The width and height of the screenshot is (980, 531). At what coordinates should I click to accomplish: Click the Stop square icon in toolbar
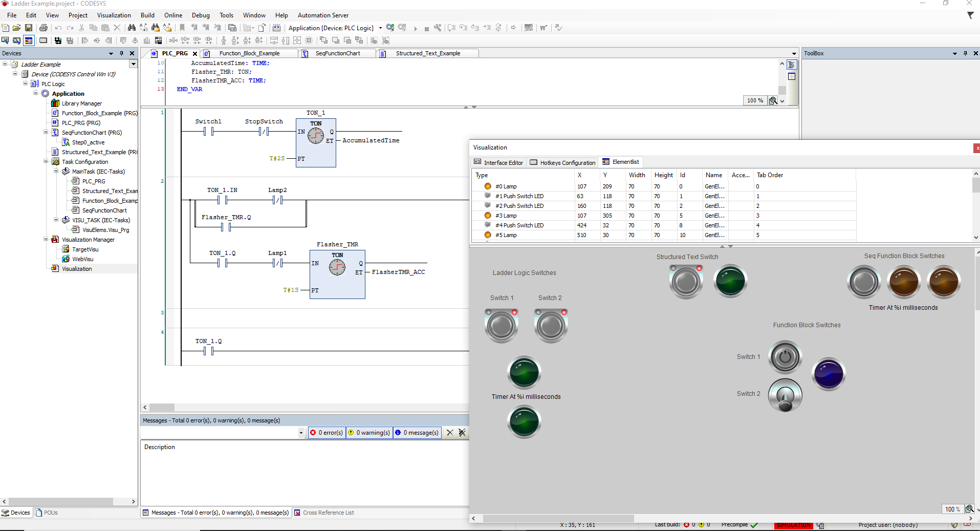point(427,29)
